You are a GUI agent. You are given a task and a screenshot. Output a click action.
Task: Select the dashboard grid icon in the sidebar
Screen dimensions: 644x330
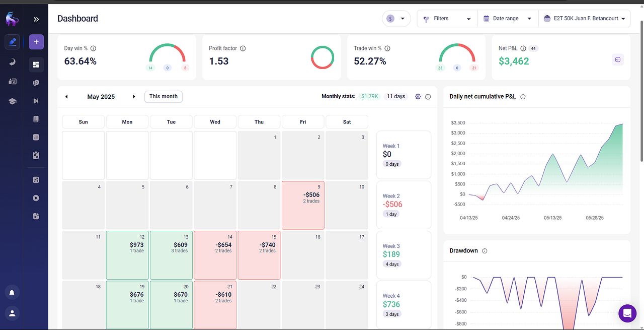point(36,64)
